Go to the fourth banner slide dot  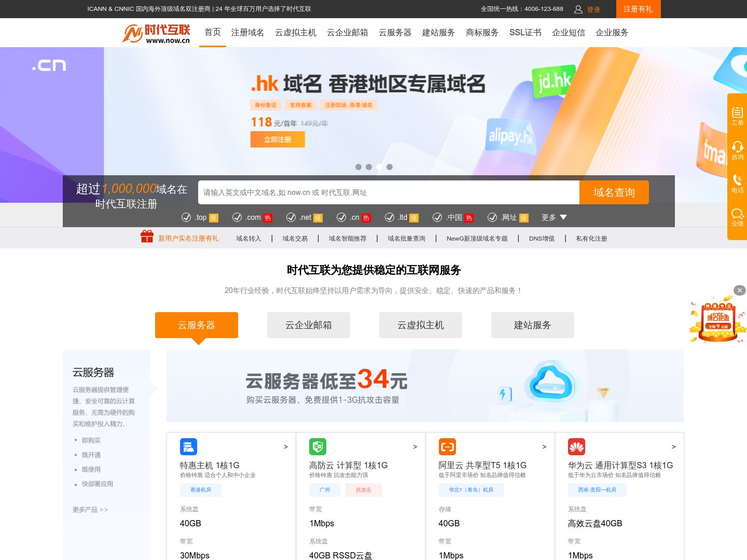390,167
